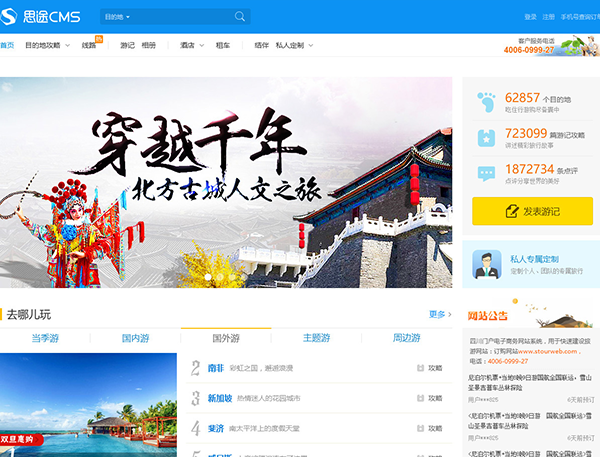The width and height of the screenshot is (600, 457).
Task: Expand the 目的地攻略 chevron
Action: pyautogui.click(x=67, y=46)
